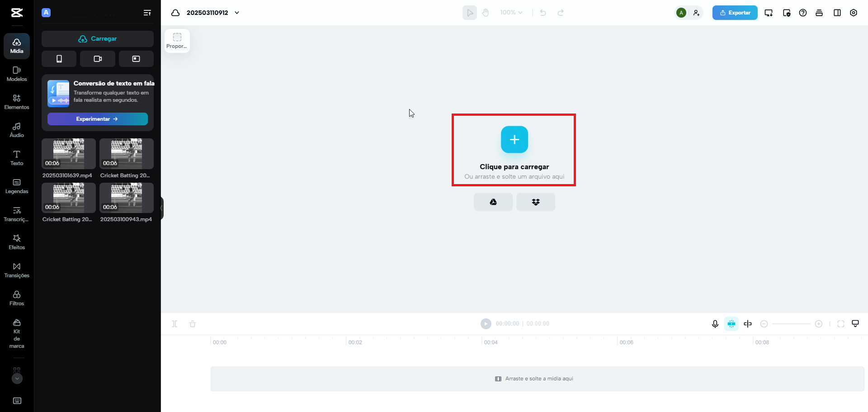
Task: Click the Exportar button
Action: click(735, 13)
